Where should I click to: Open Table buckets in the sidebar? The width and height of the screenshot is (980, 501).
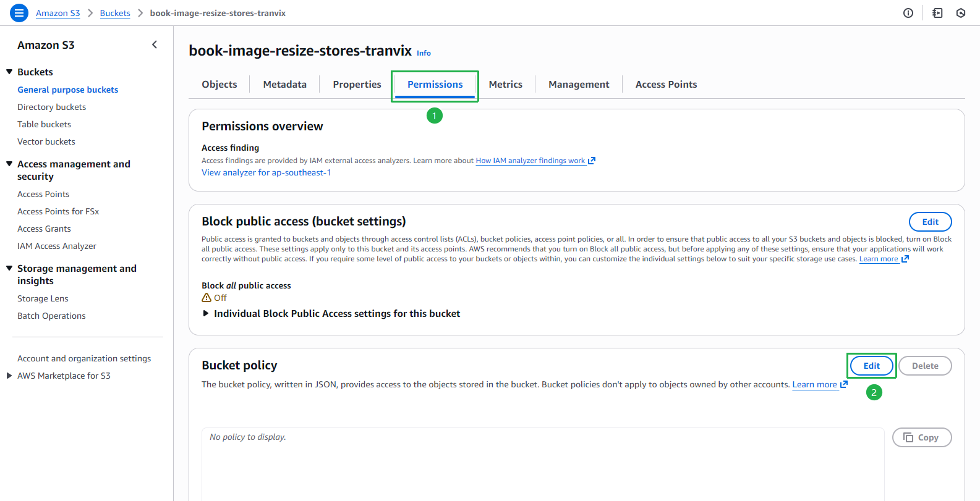(x=45, y=124)
